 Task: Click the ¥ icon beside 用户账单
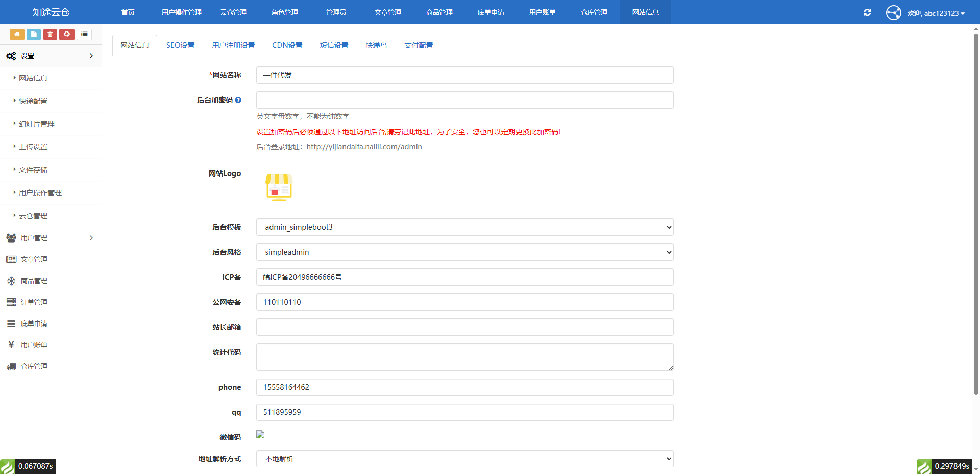[x=11, y=345]
